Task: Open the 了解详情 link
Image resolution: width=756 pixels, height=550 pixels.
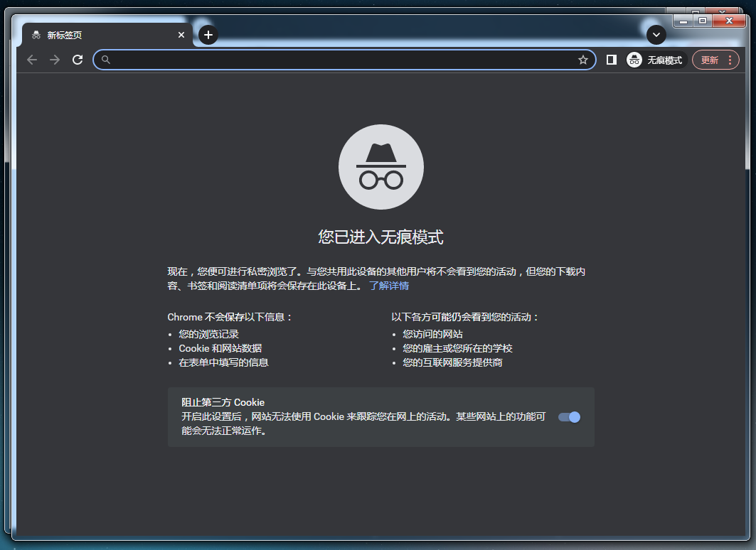Action: click(x=389, y=286)
